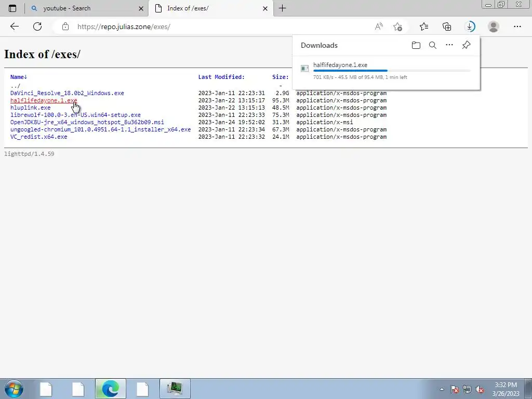This screenshot has height=399, width=532.
Task: Sort listing by Name column
Action: [x=19, y=77]
